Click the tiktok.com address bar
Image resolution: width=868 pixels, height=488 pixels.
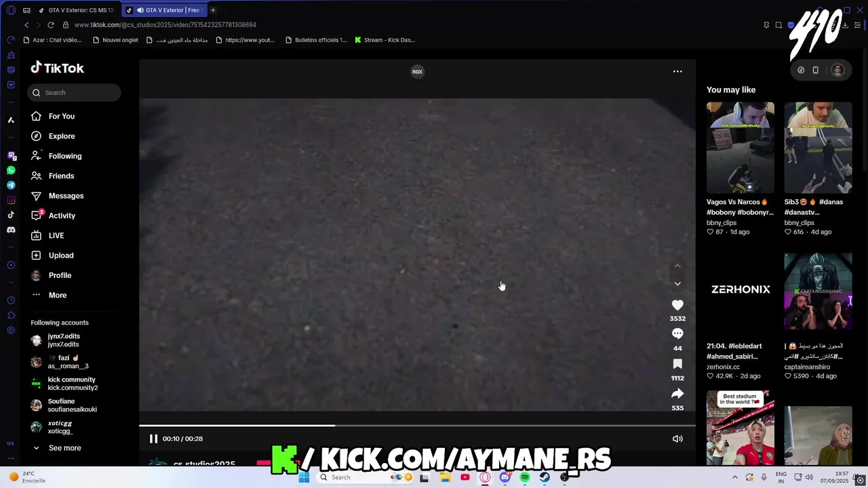pyautogui.click(x=165, y=25)
